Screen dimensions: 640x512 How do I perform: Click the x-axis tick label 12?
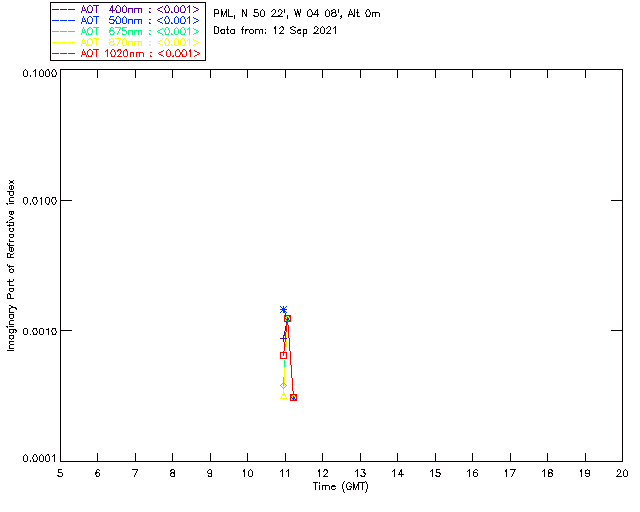click(x=322, y=473)
